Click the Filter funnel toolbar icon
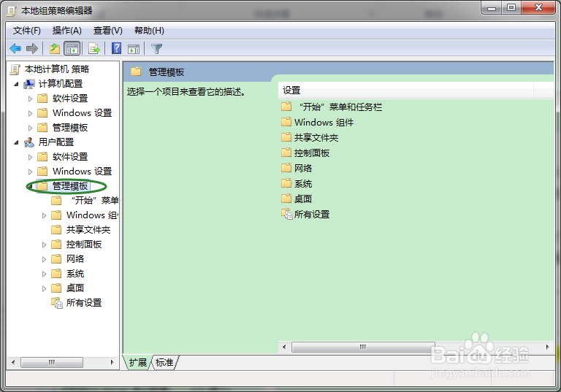 (157, 49)
